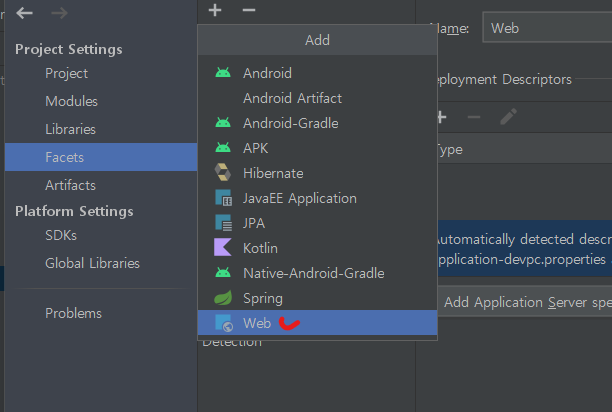
Task: Open Modules settings page
Action: tap(101, 101)
